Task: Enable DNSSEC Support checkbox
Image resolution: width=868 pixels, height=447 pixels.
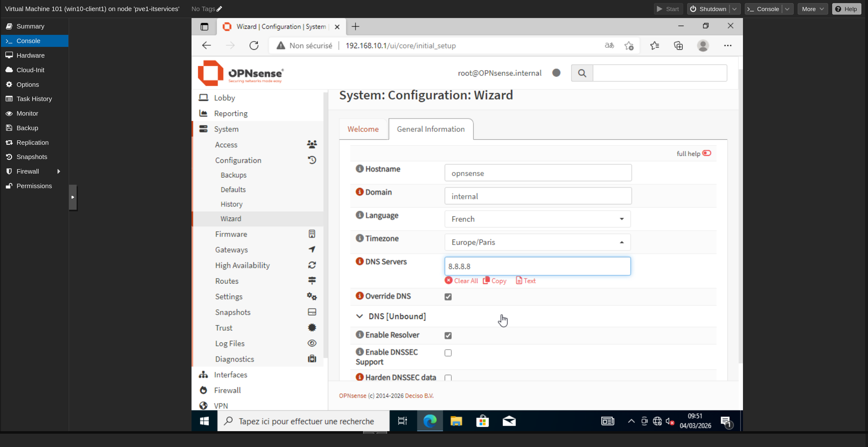Action: [x=448, y=353]
